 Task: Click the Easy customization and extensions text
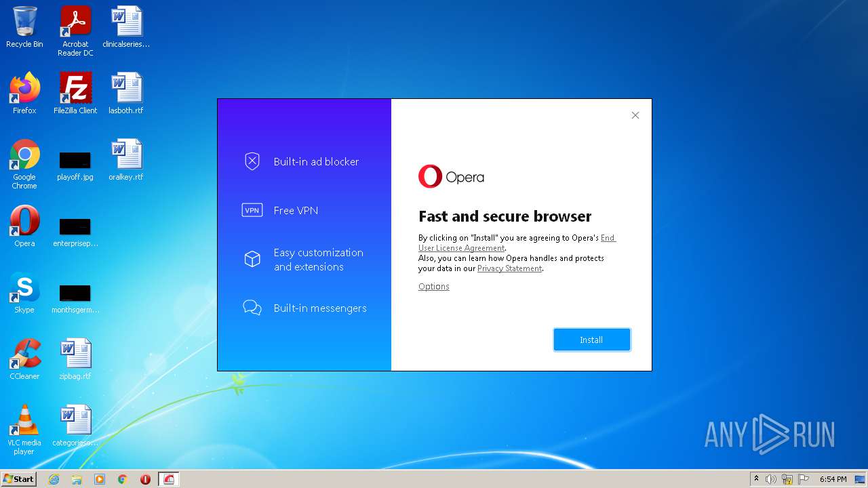(x=319, y=260)
